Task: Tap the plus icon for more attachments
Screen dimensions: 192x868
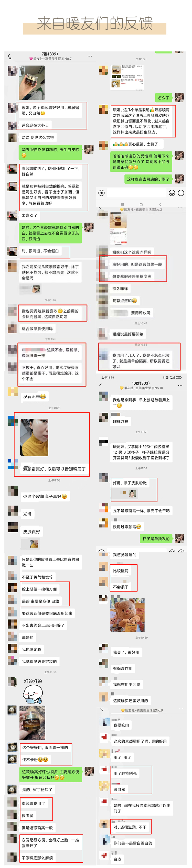Action: [x=181, y=193]
